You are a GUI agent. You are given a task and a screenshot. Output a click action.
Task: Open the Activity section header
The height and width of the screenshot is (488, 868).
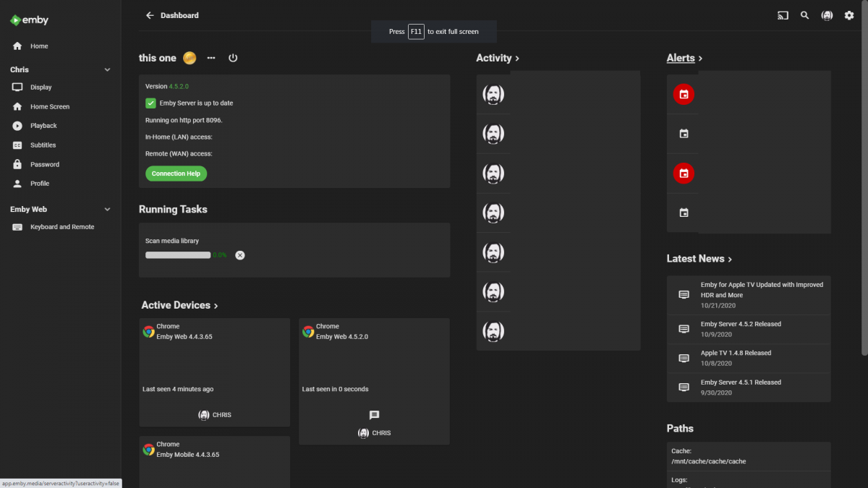tap(498, 58)
